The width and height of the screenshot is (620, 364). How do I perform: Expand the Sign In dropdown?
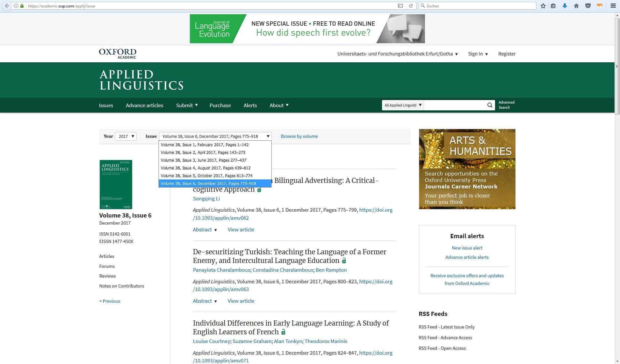click(x=478, y=54)
